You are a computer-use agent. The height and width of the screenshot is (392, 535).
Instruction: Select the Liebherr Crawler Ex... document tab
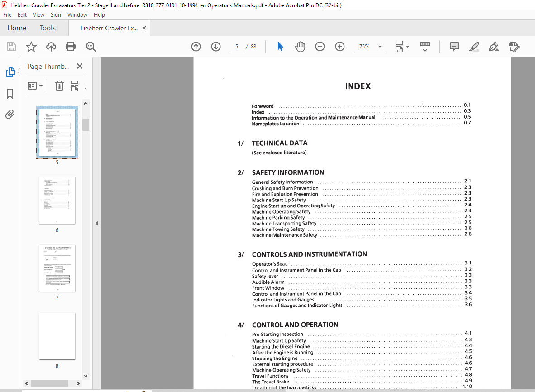click(109, 29)
